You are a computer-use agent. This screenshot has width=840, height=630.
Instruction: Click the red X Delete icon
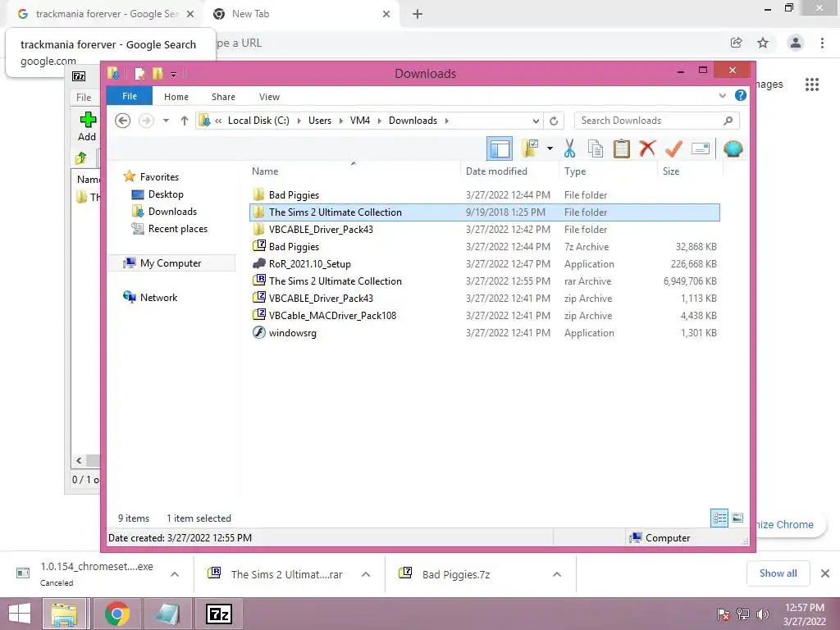pyautogui.click(x=647, y=148)
